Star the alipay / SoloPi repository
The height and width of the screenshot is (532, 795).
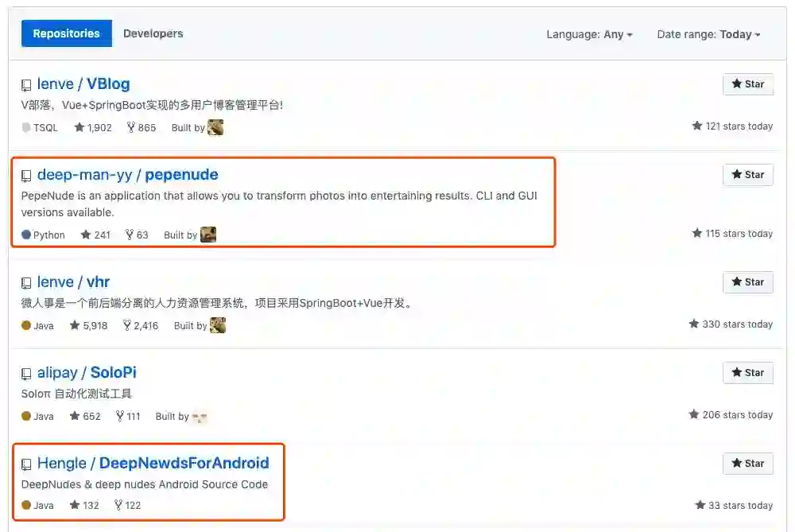click(748, 373)
